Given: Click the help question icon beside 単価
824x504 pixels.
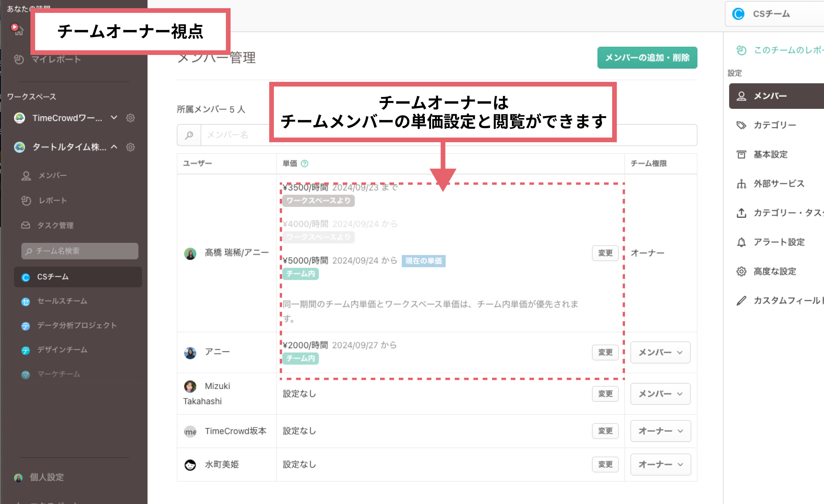Looking at the screenshot, I should point(305,163).
